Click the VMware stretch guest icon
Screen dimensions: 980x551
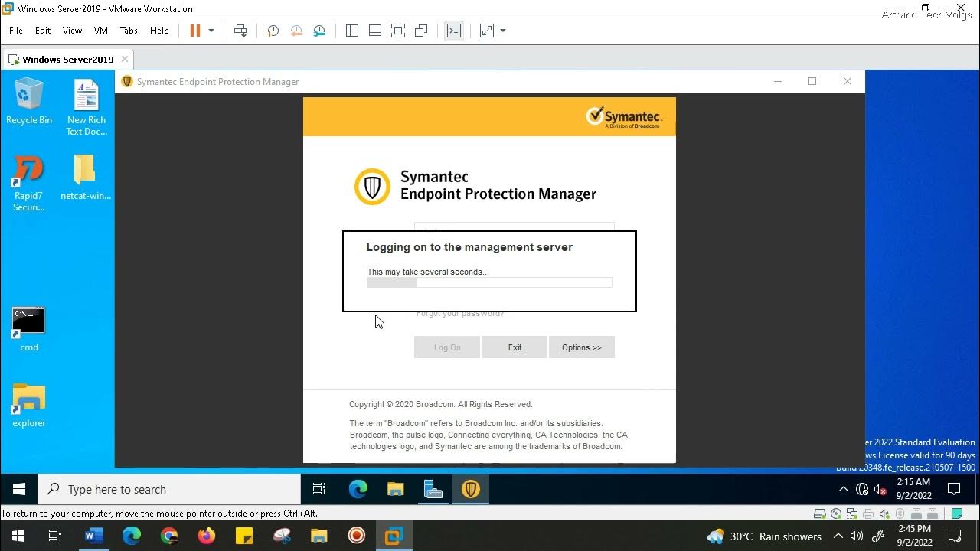pyautogui.click(x=487, y=31)
